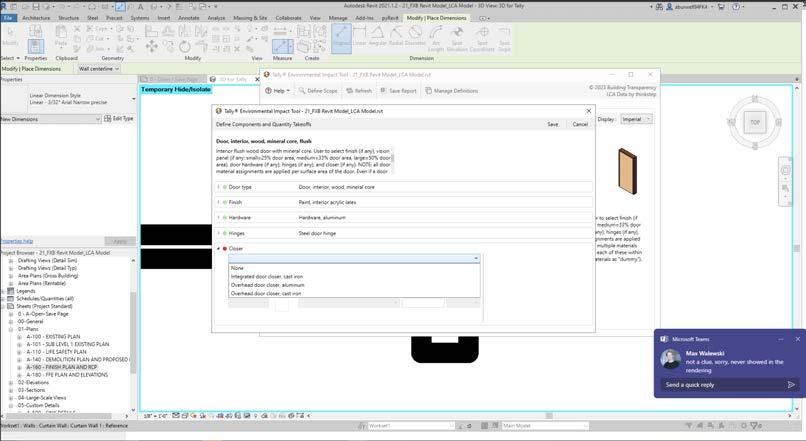
Task: Click Define Scope in Tally toolbar
Action: 318,90
